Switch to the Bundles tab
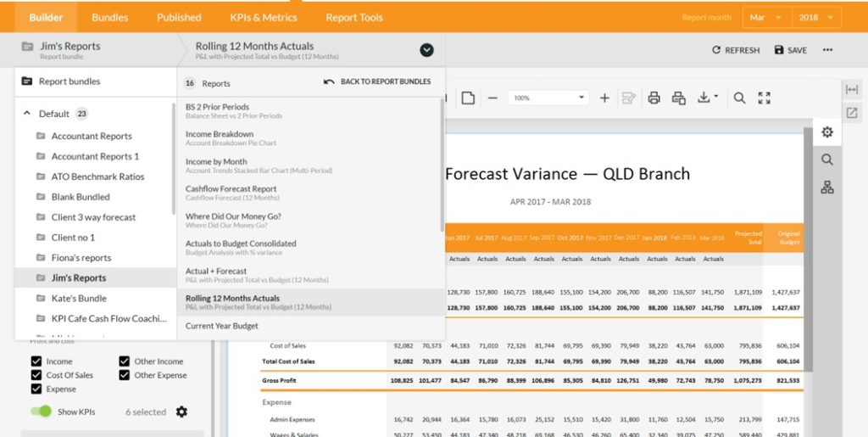This screenshot has height=437, width=868. pyautogui.click(x=109, y=17)
